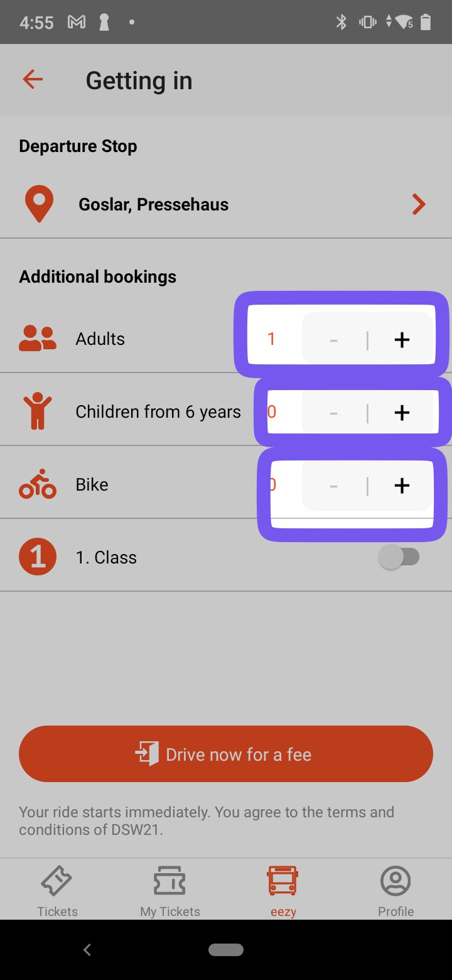Tap the Bike cyclist icon
Image resolution: width=452 pixels, height=980 pixels.
point(38,484)
